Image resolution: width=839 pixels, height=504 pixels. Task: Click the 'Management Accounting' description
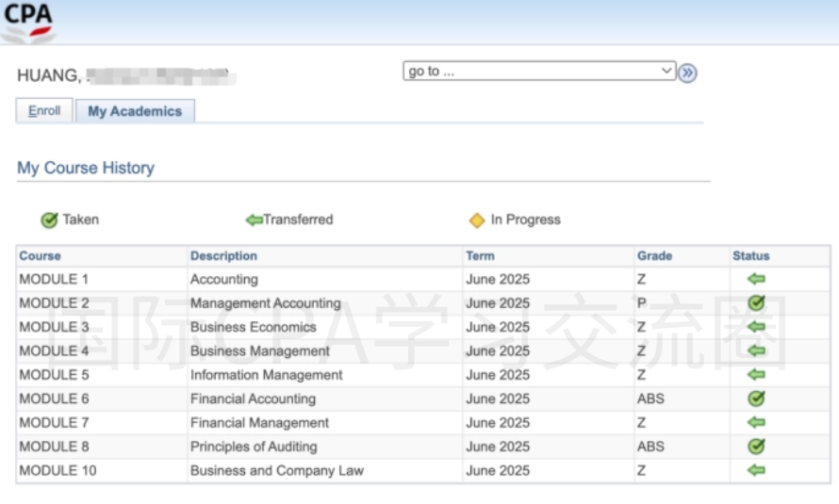(266, 303)
